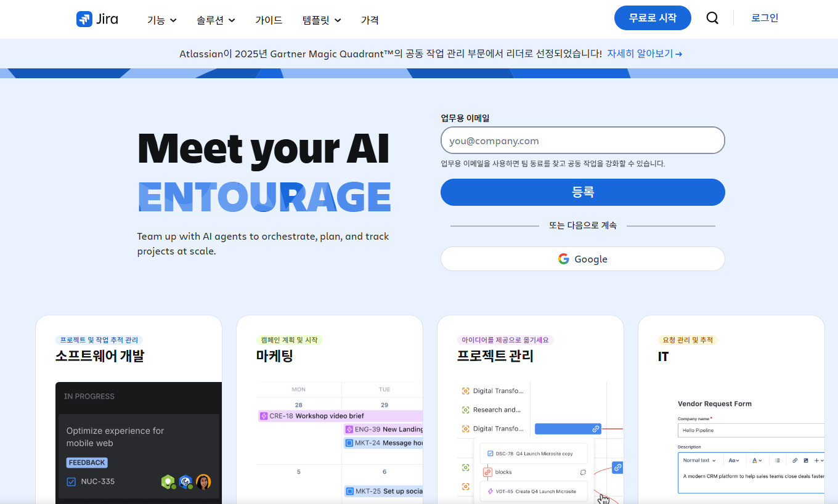Image resolution: width=838 pixels, height=504 pixels.
Task: Click the 캠페인 계획 및 시작 tag
Action: (x=289, y=340)
